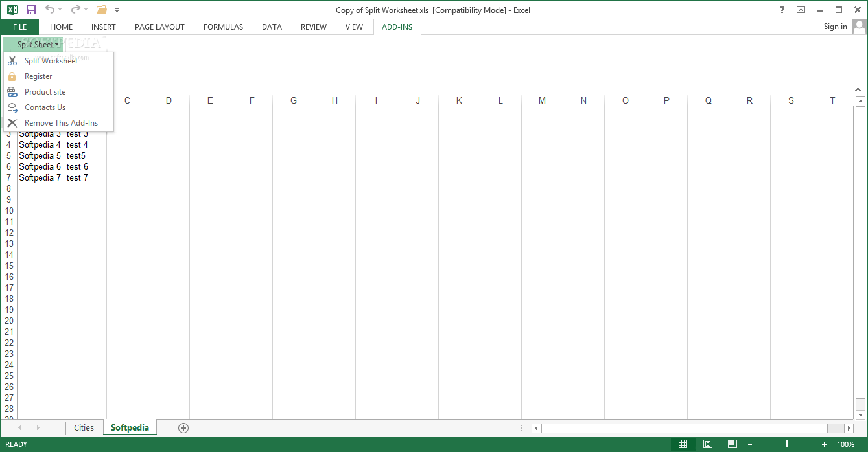Switch to the PAGE LAYOUT ribbon tab

click(159, 27)
